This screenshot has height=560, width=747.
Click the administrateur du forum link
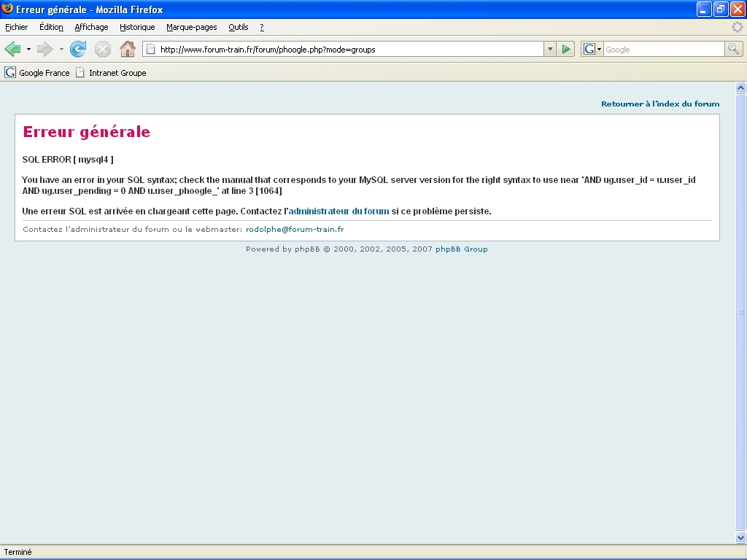[x=338, y=211]
